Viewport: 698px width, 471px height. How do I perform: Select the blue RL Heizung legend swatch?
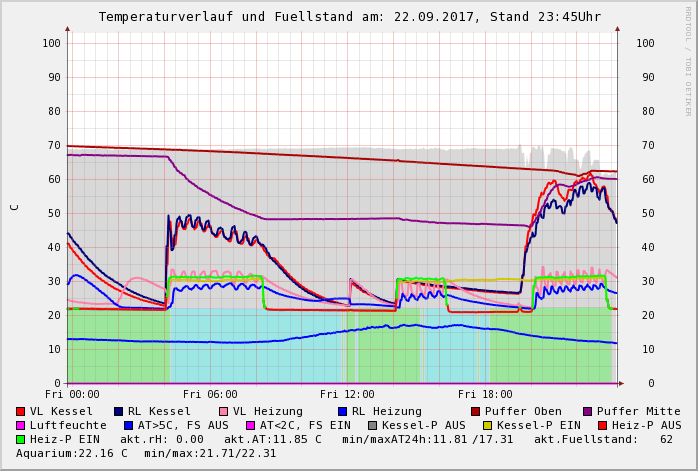[x=343, y=411]
